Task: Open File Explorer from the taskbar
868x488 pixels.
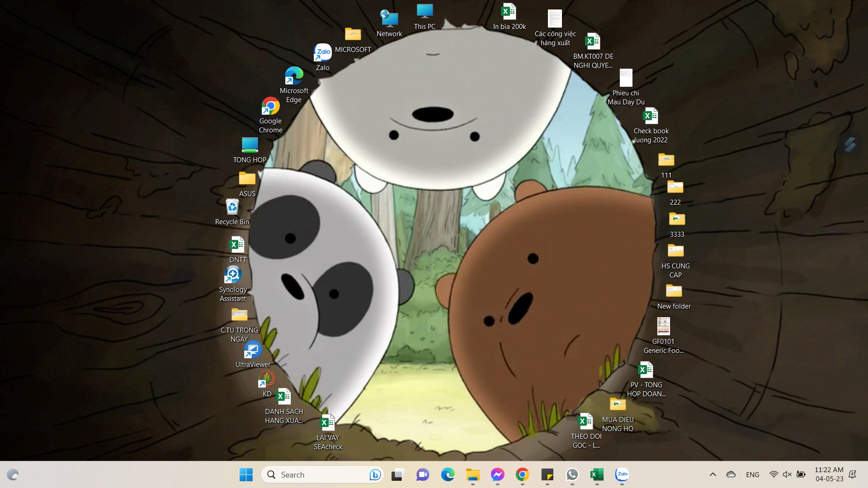Action: [473, 474]
